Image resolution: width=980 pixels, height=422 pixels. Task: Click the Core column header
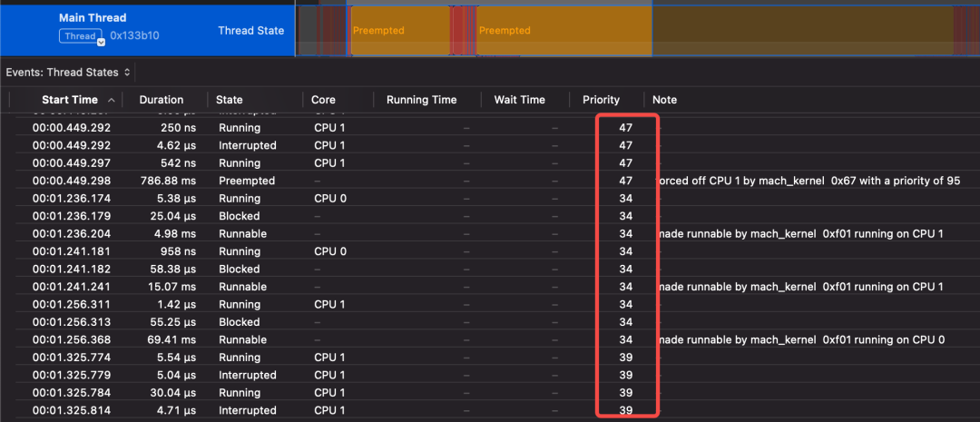[323, 100]
